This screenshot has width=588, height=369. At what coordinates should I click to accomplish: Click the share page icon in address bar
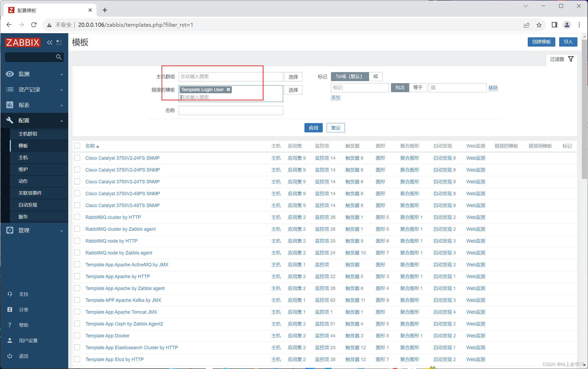[527, 25]
